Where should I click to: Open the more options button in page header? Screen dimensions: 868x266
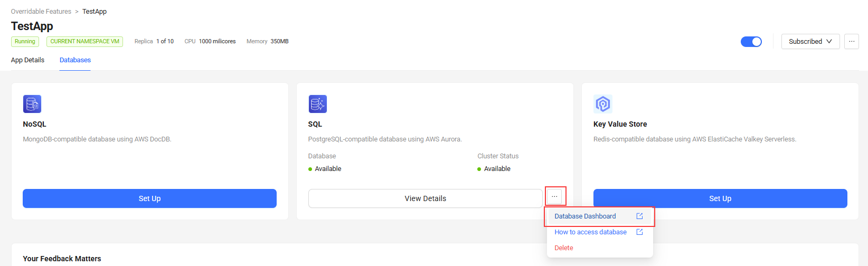click(x=852, y=41)
